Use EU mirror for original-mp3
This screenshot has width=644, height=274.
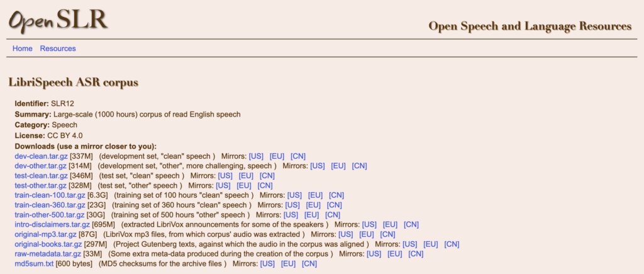(x=367, y=234)
